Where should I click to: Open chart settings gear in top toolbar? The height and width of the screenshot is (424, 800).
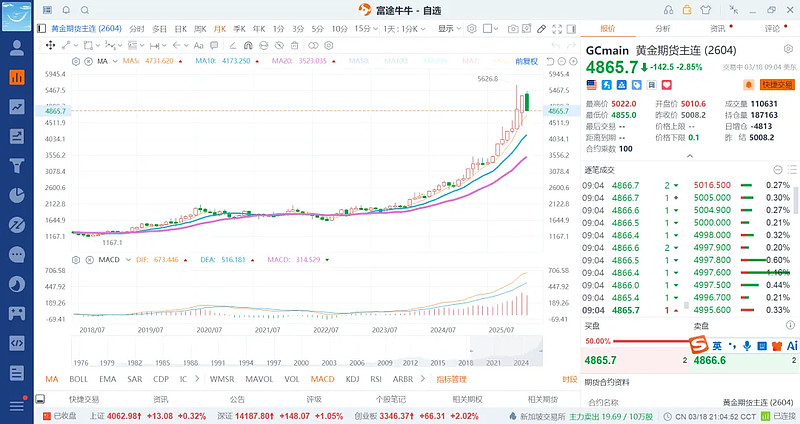point(472,29)
